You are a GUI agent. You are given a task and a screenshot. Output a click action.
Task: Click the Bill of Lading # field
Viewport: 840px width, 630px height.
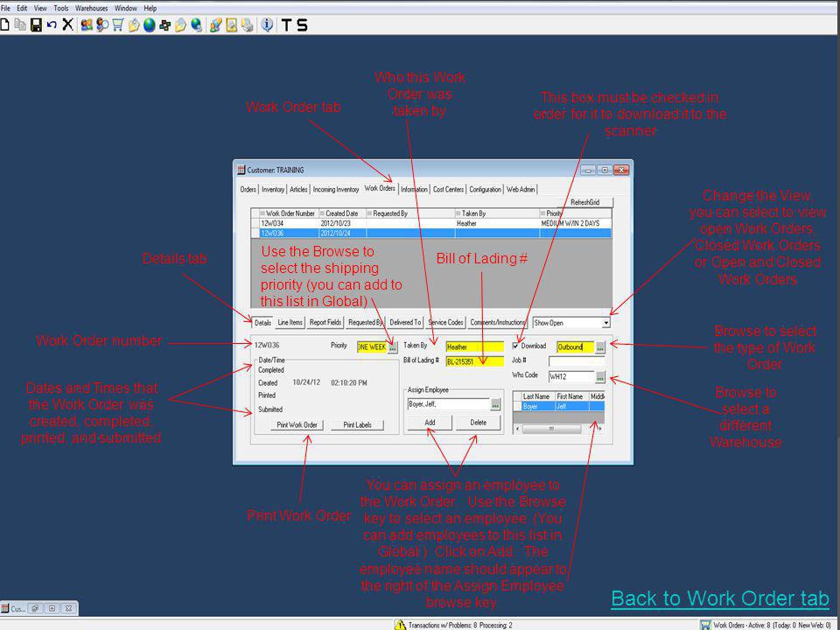point(474,361)
